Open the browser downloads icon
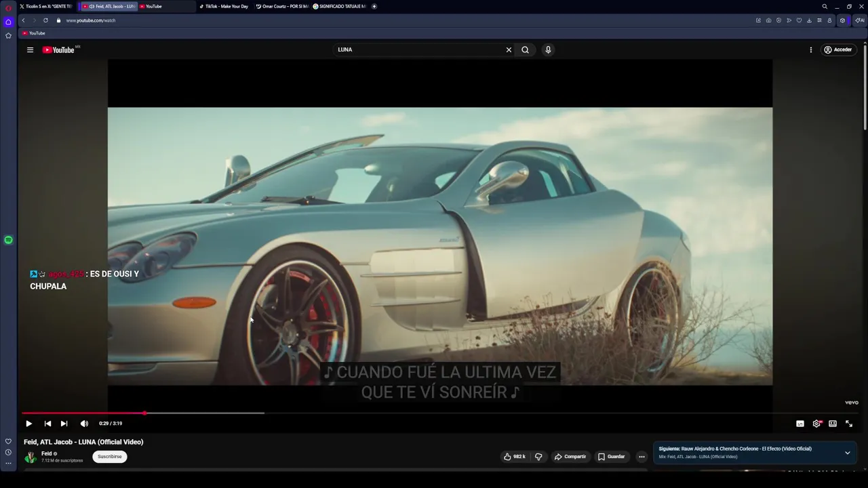This screenshot has height=488, width=868. click(x=809, y=20)
